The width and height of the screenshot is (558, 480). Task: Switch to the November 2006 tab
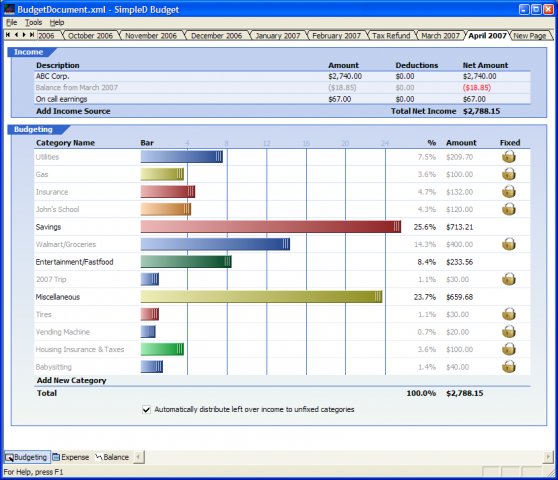[x=151, y=36]
